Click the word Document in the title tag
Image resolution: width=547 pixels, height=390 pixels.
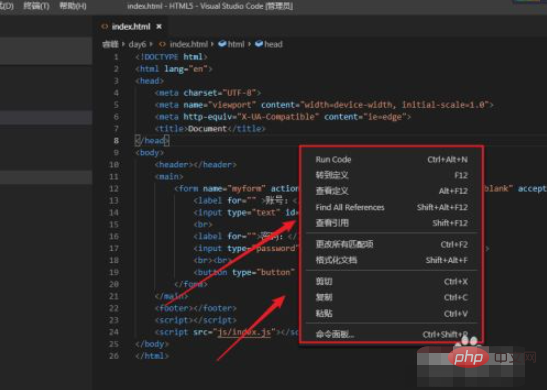207,129
